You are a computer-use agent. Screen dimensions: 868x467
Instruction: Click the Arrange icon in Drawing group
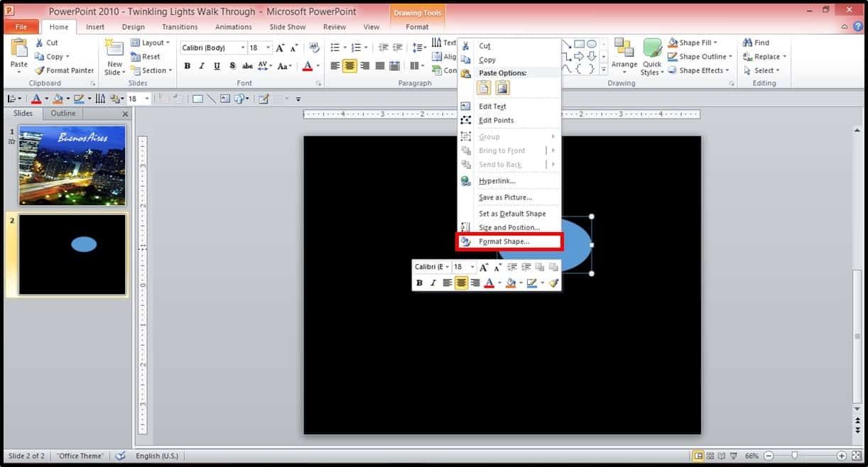624,48
